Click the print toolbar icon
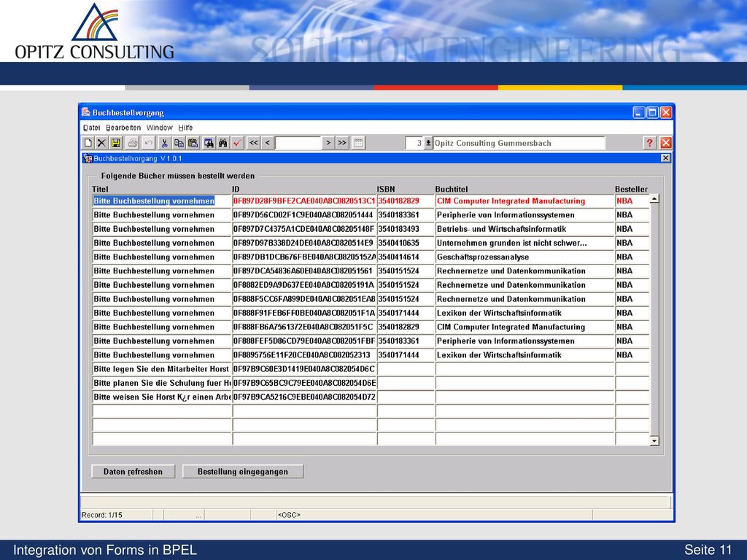This screenshot has height=560, width=747. tap(133, 143)
